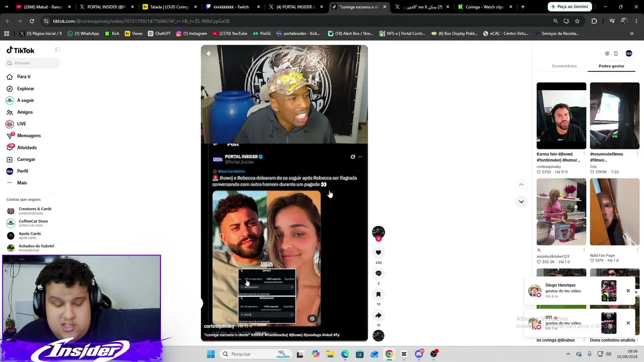
Task: Open cortesquiosky username on video
Action: pyautogui.click(x=219, y=326)
